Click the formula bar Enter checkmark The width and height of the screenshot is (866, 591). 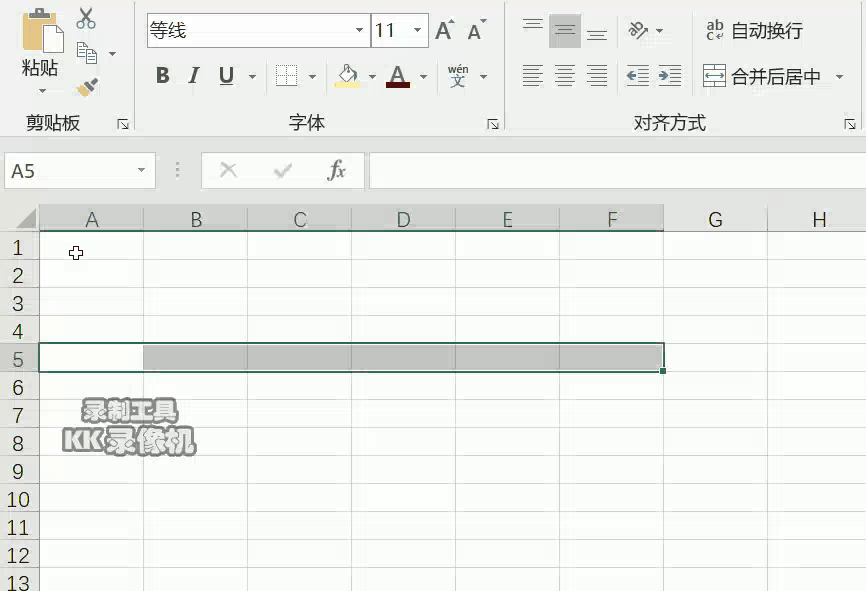[283, 170]
